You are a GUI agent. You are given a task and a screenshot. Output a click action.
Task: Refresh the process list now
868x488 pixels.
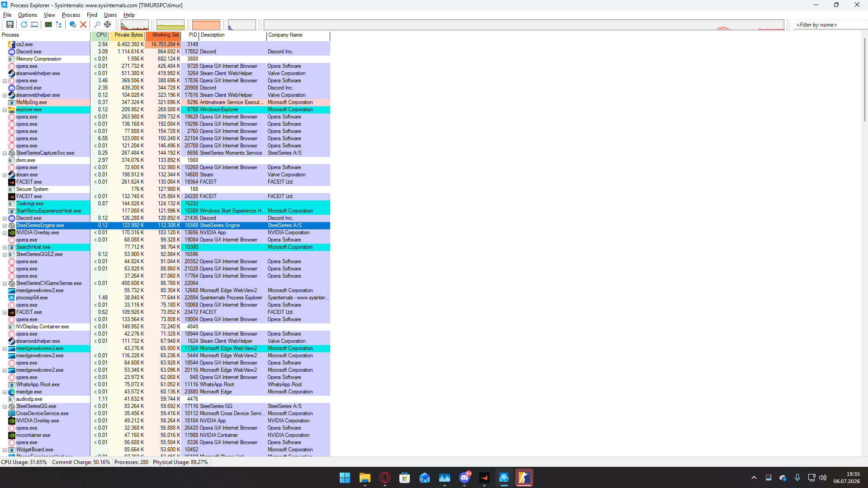click(x=24, y=24)
